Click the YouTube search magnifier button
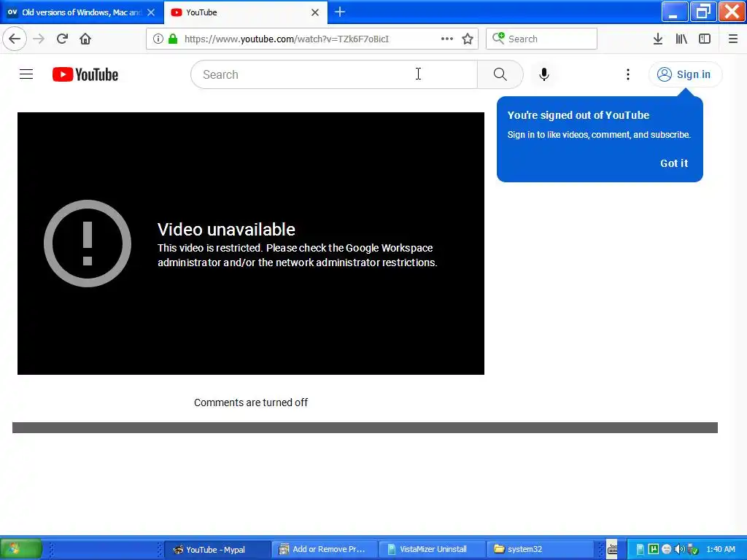Image resolution: width=747 pixels, height=560 pixels. click(x=500, y=74)
